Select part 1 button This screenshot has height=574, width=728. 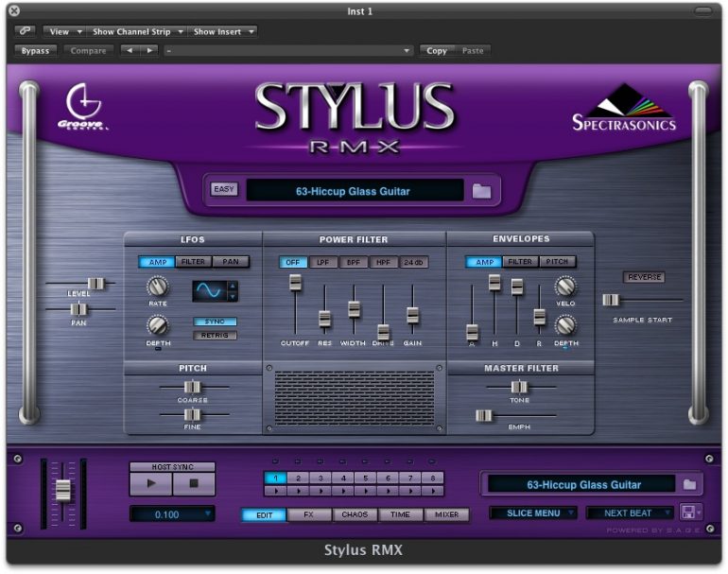(276, 478)
